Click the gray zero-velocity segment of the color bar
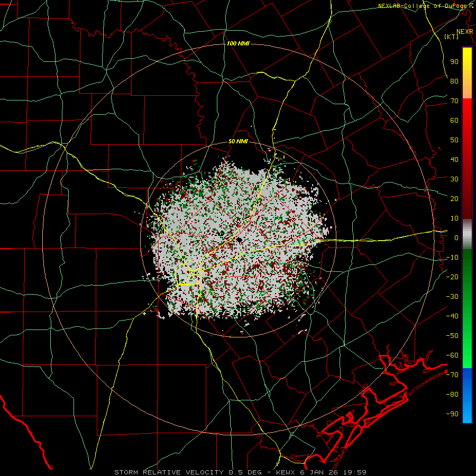This screenshot has width=476, height=476. pos(467,234)
